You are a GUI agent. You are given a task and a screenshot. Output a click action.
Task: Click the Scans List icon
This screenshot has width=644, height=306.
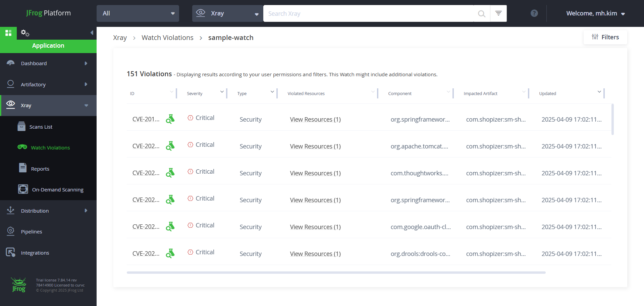[x=21, y=126]
